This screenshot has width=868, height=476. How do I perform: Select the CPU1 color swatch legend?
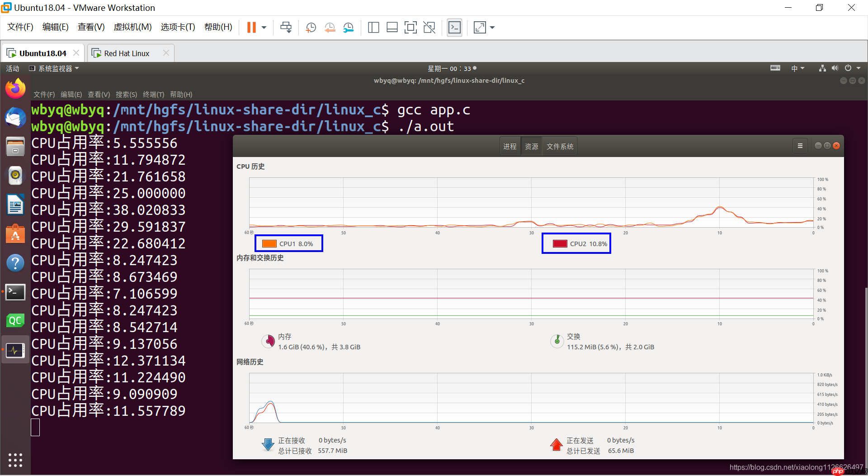[x=269, y=243]
